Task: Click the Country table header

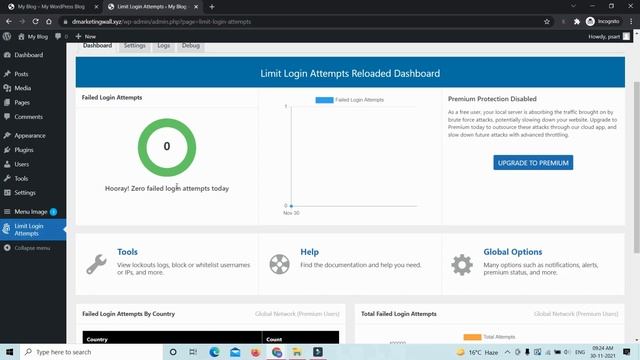Action: 172,338
